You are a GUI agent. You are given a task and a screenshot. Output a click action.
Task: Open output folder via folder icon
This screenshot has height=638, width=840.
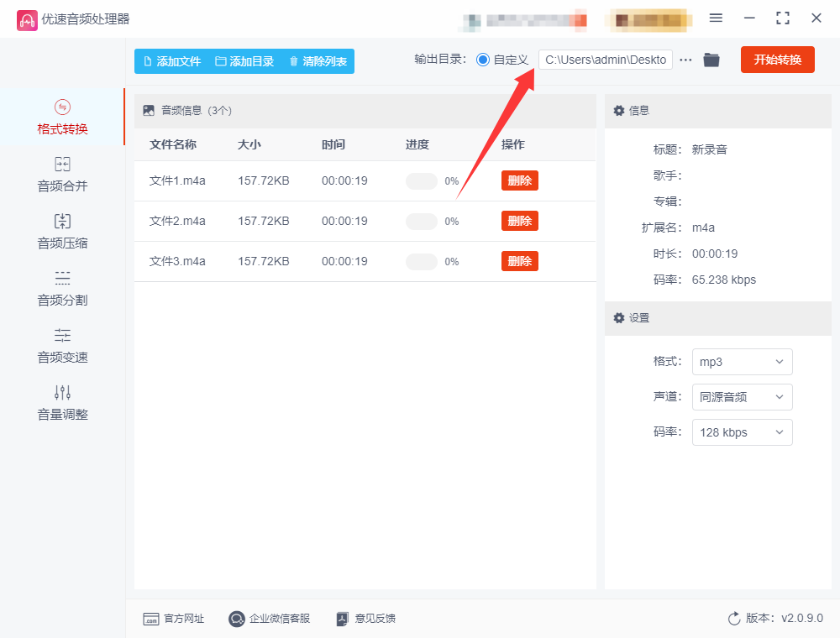711,60
